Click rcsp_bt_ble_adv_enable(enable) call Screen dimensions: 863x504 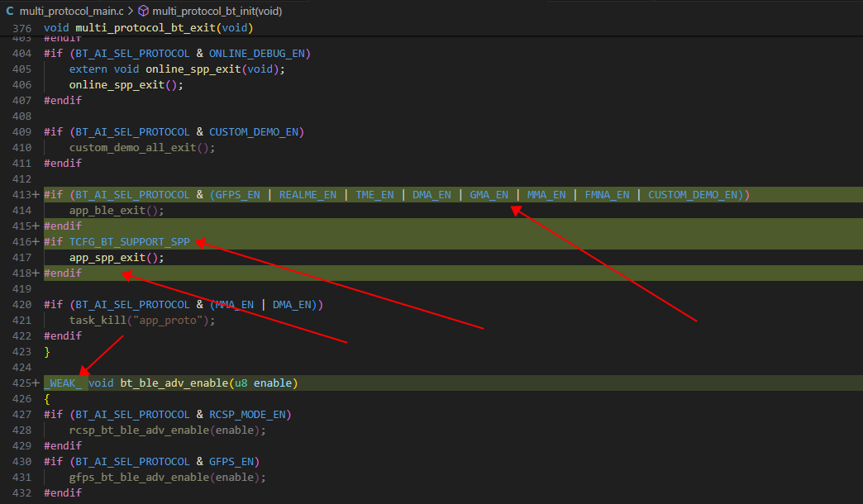167,430
